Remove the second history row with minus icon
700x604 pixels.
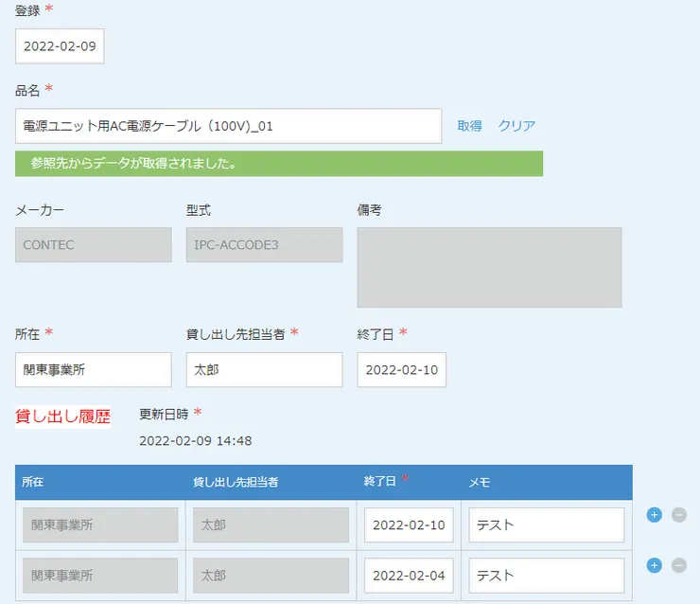click(678, 565)
